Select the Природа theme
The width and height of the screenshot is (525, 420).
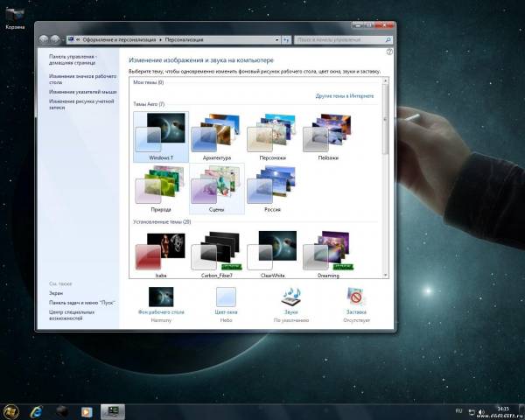coord(161,189)
